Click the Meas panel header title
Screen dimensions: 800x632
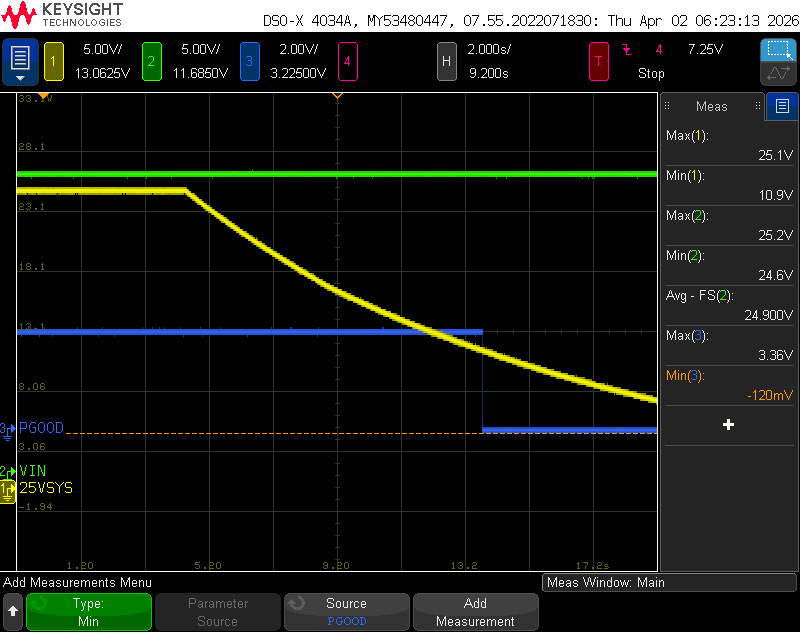click(x=712, y=106)
